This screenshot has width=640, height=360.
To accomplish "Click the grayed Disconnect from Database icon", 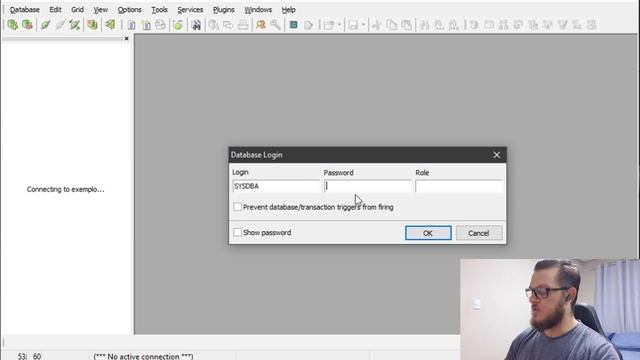I will [x=60, y=25].
